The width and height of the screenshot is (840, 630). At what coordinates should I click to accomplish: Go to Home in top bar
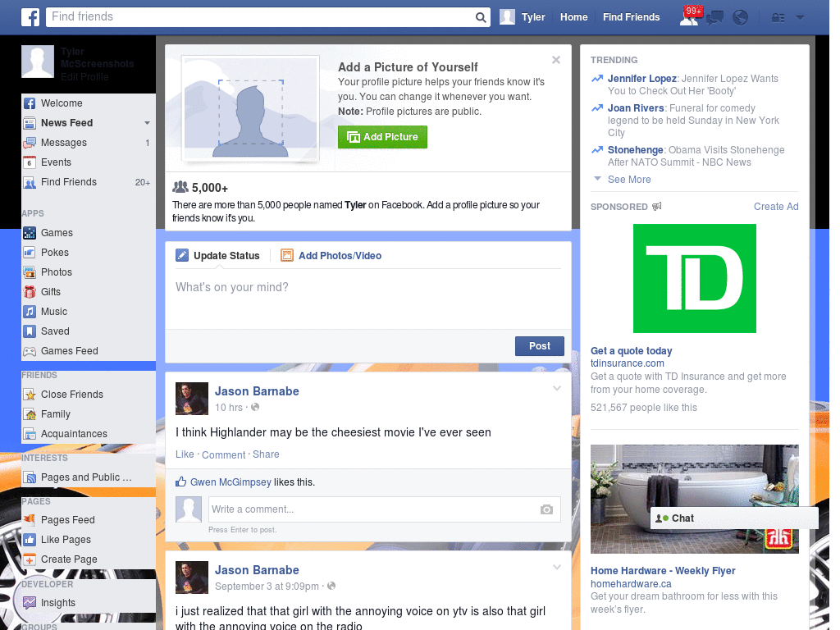(573, 17)
